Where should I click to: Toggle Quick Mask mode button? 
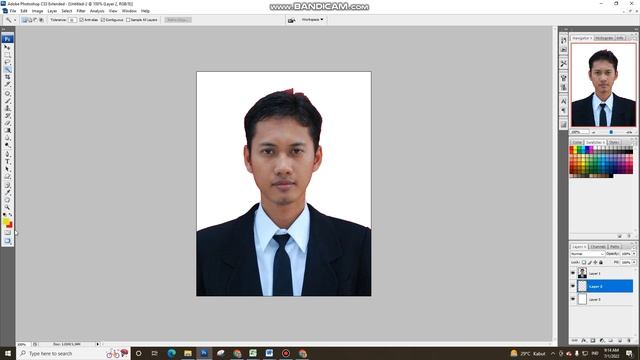click(x=7, y=233)
